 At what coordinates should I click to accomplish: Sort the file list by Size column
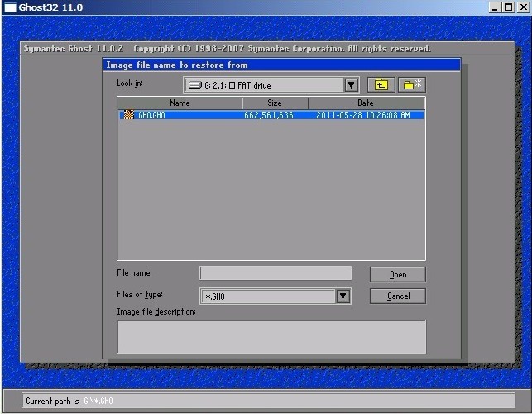[275, 103]
